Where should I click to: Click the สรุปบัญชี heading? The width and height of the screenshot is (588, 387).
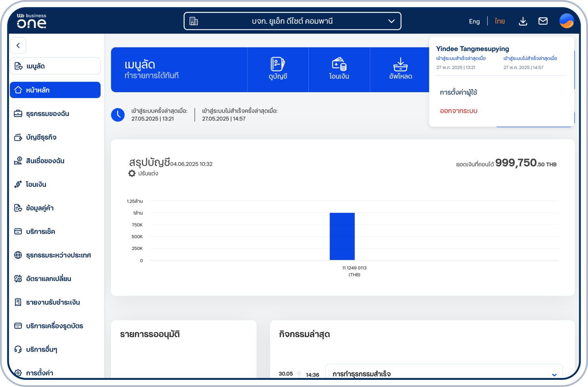point(149,162)
